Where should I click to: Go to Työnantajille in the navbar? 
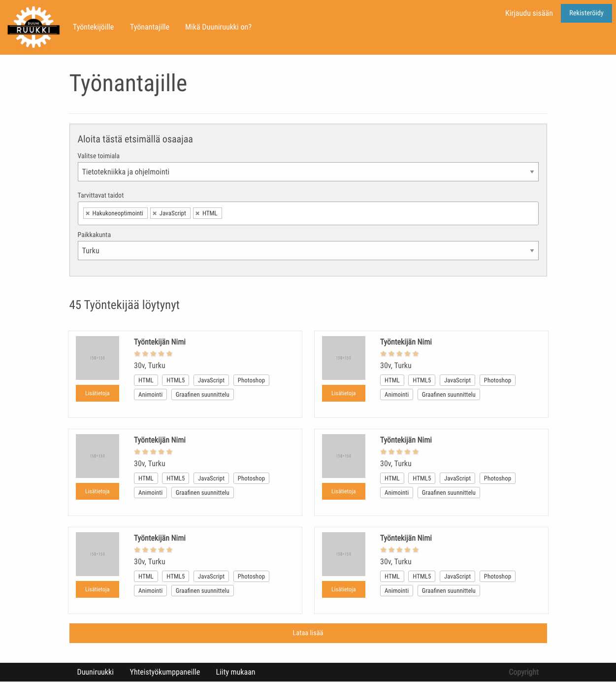tap(150, 27)
